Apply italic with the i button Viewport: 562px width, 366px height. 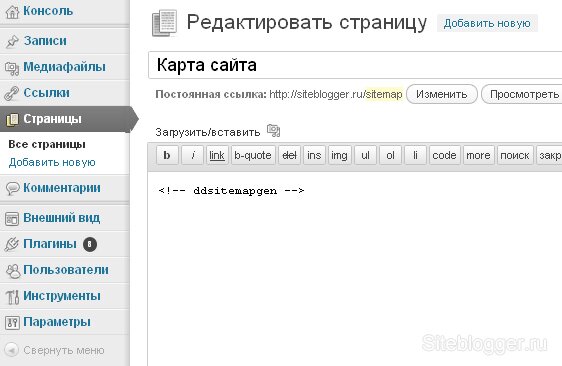pos(192,155)
